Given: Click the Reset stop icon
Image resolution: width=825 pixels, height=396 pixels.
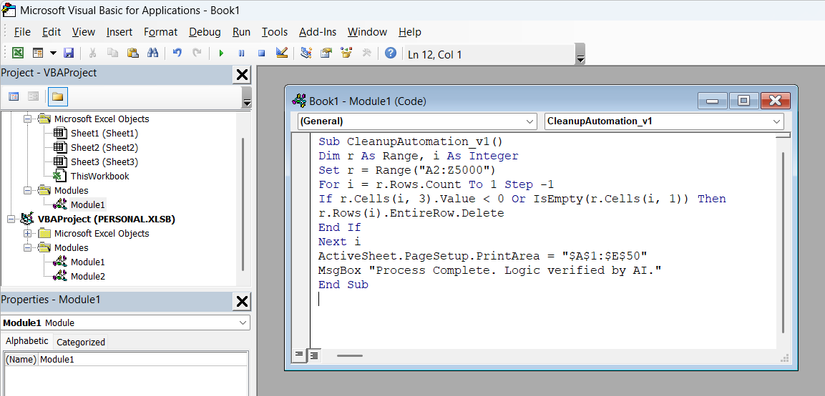Looking at the screenshot, I should (261, 53).
